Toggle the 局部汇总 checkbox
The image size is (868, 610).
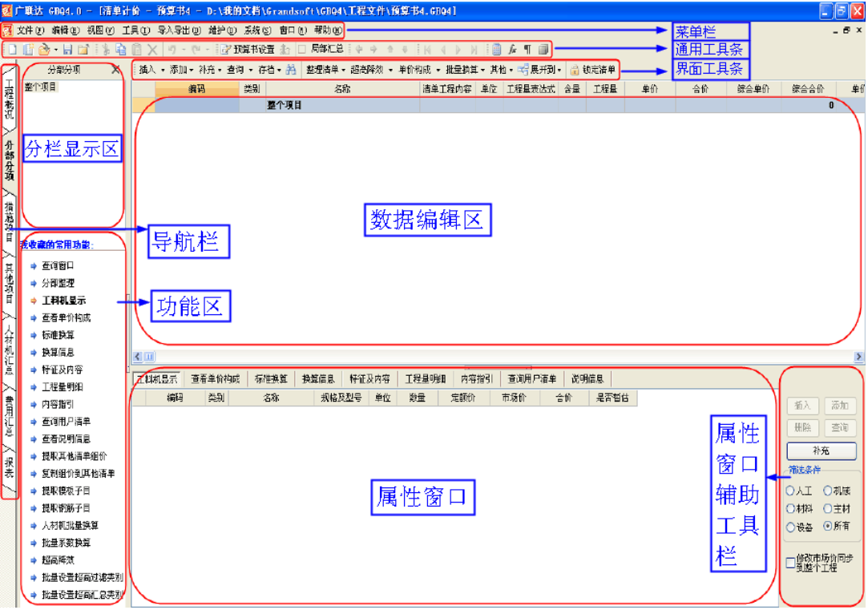coord(302,50)
